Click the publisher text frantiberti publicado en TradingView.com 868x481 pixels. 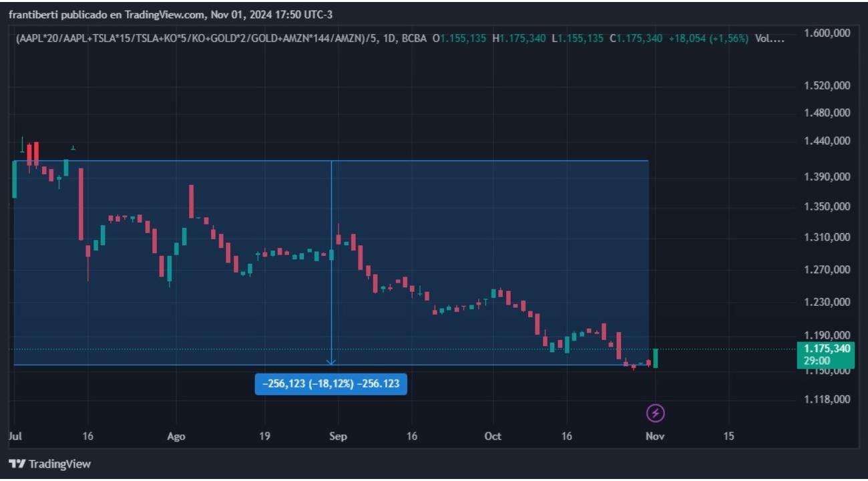(107, 14)
